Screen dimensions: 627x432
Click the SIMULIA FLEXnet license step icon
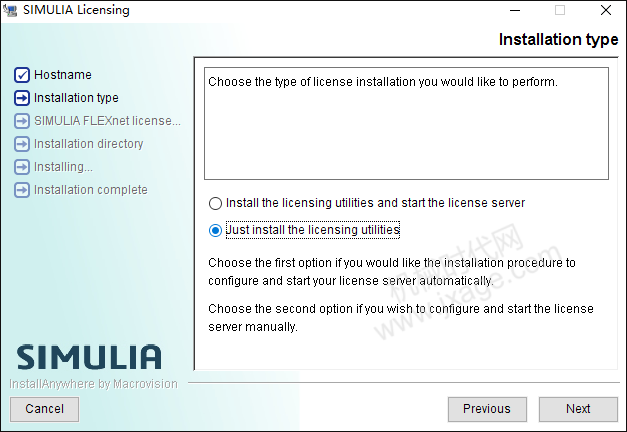click(x=22, y=121)
